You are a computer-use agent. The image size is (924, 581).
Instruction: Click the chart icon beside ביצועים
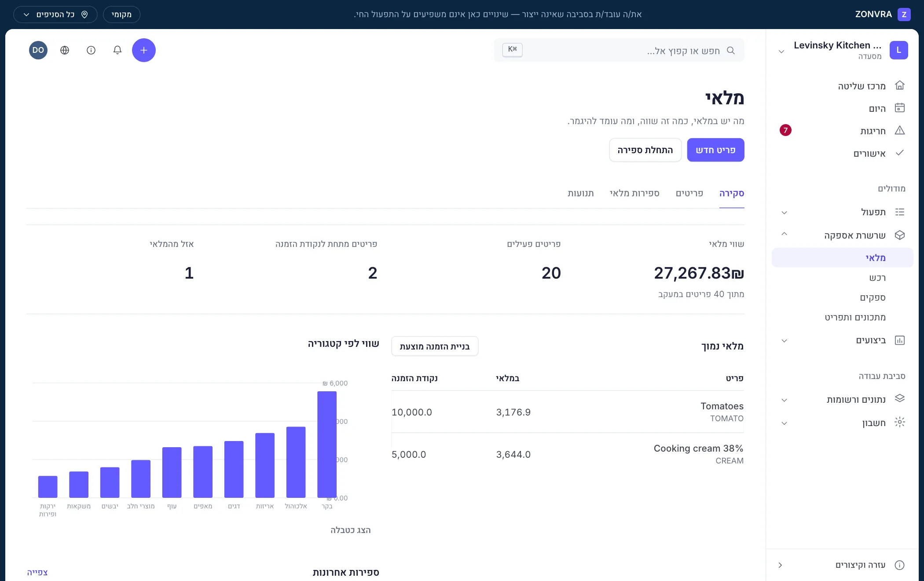900,340
